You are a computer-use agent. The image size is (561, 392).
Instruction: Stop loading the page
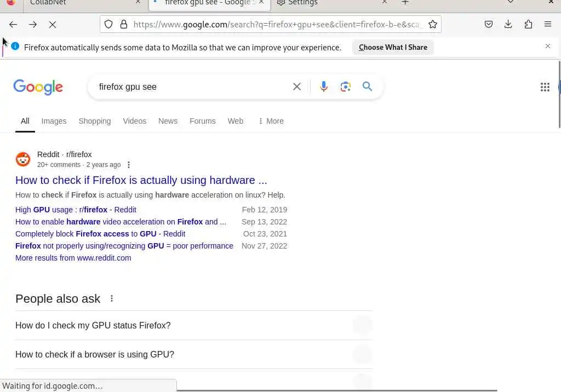[x=52, y=24]
